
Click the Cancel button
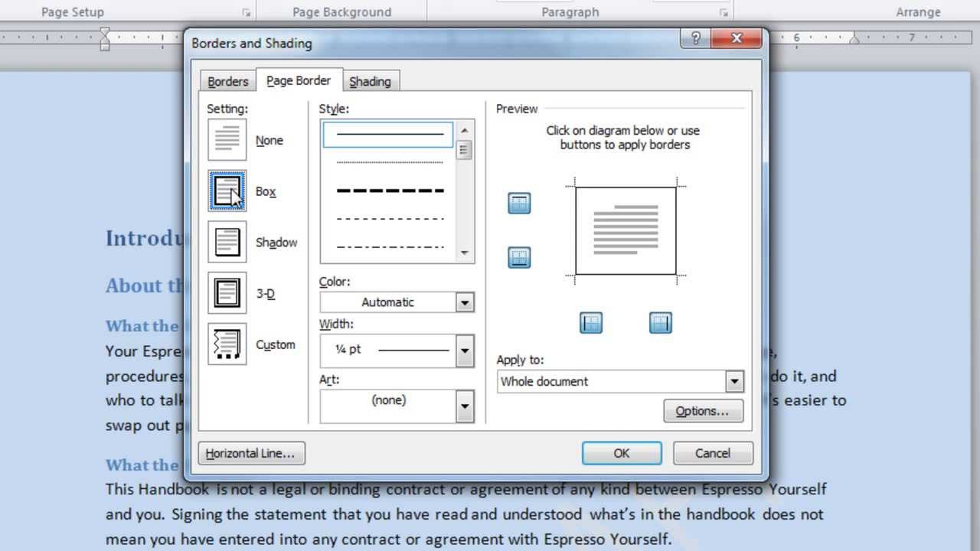(x=713, y=453)
